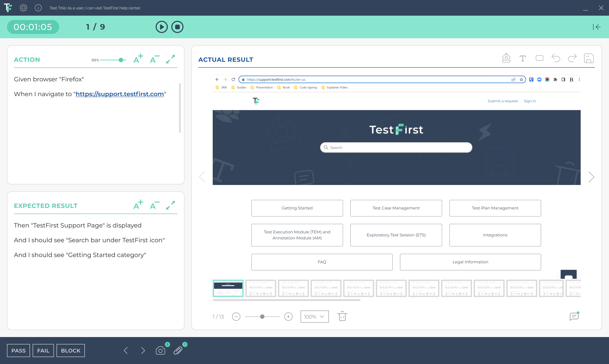Open test run settings
This screenshot has width=609, height=364.
pyautogui.click(x=23, y=8)
